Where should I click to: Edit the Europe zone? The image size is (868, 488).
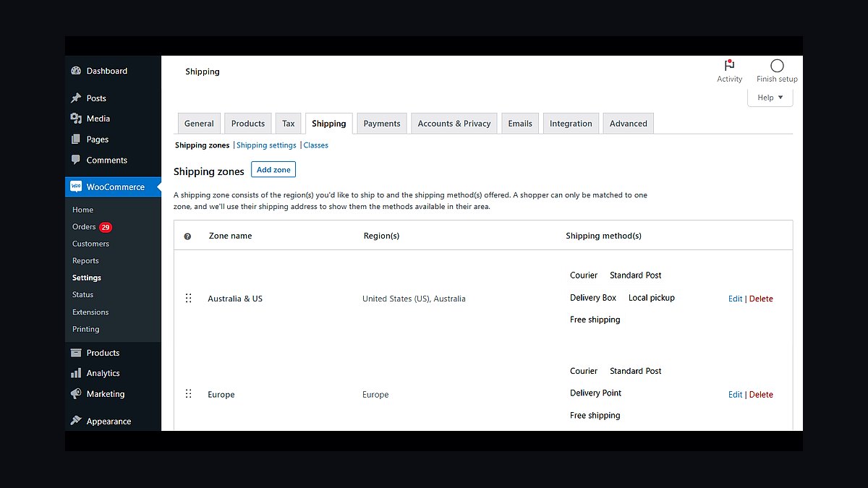tap(736, 395)
